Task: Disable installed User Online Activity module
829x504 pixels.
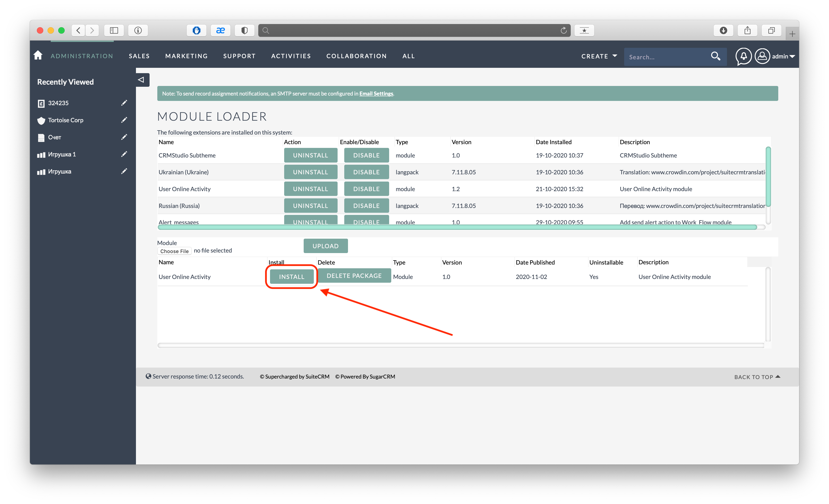Action: point(366,189)
